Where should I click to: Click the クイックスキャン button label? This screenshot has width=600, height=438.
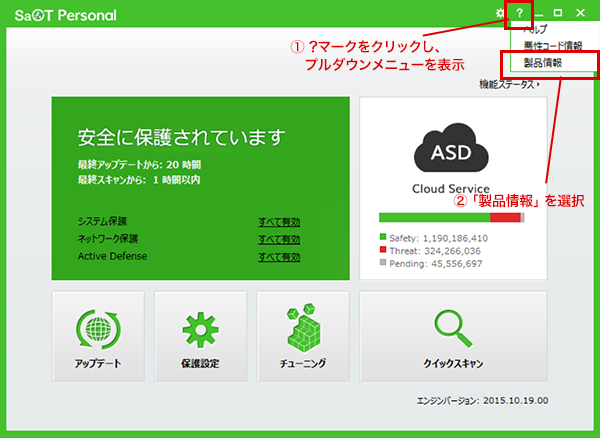click(x=453, y=363)
